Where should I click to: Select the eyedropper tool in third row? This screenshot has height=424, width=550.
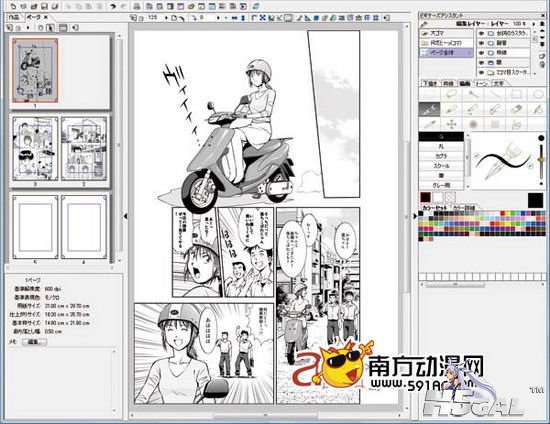click(x=429, y=124)
